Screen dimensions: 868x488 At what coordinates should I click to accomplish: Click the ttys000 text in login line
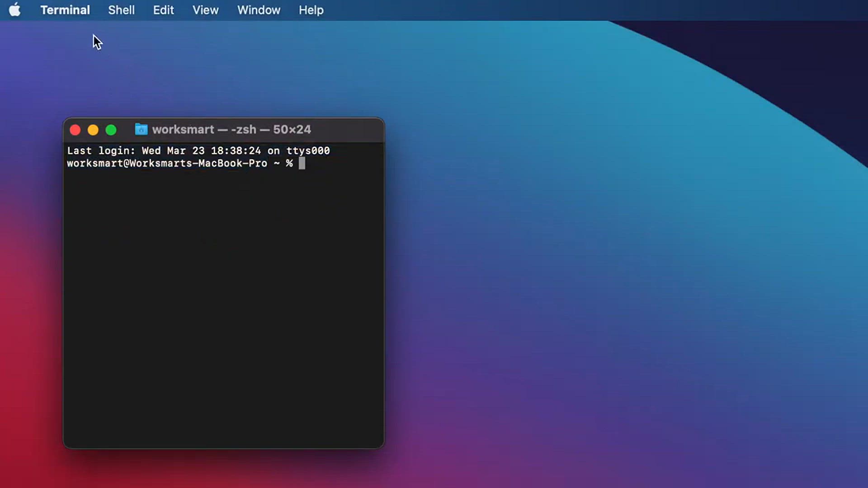[x=308, y=150]
